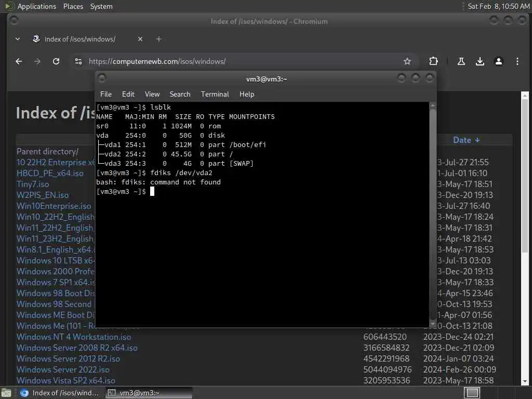Open W2PIS_EN.iso link

[x=43, y=195]
